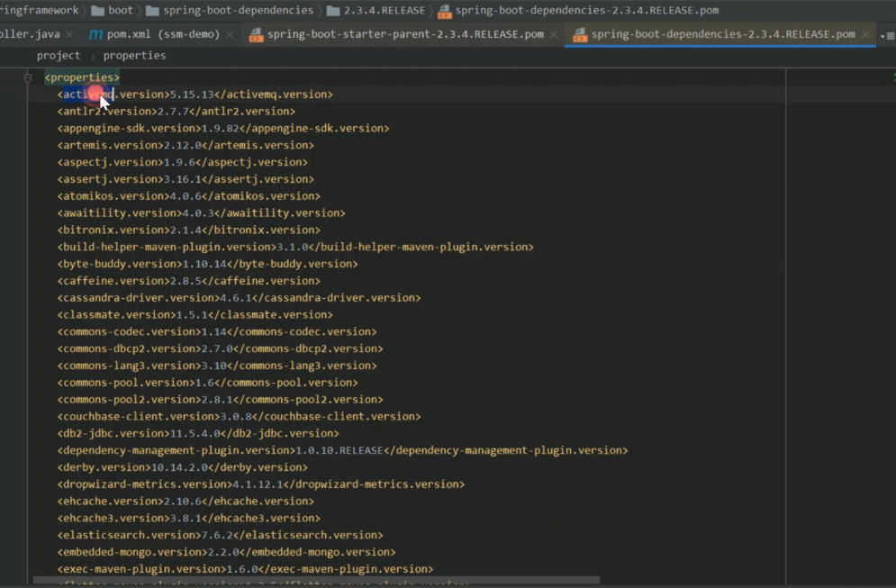The height and width of the screenshot is (588, 896).
Task: Click the ehcache.version 2.10.6 line
Action: point(186,502)
